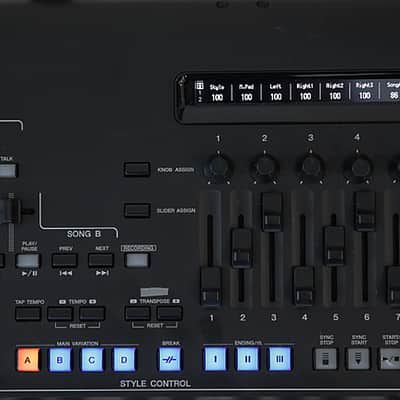Viewport: 400px width, 400px height.
Task: Click slider 1 handle
Action: tap(211, 286)
